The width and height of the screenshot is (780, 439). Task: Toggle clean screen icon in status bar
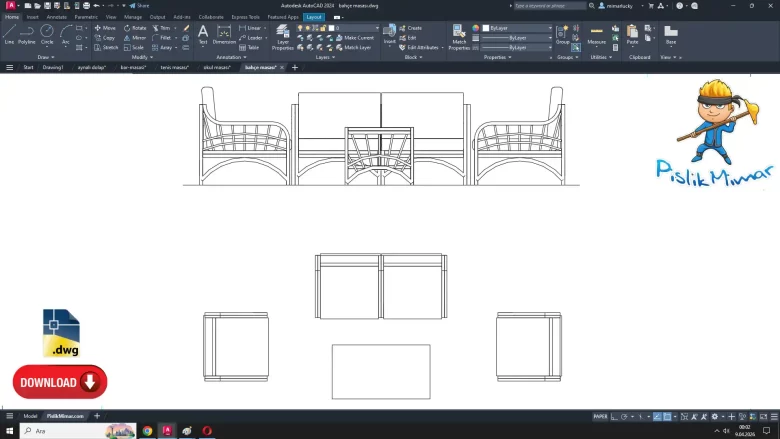pyautogui.click(x=764, y=417)
